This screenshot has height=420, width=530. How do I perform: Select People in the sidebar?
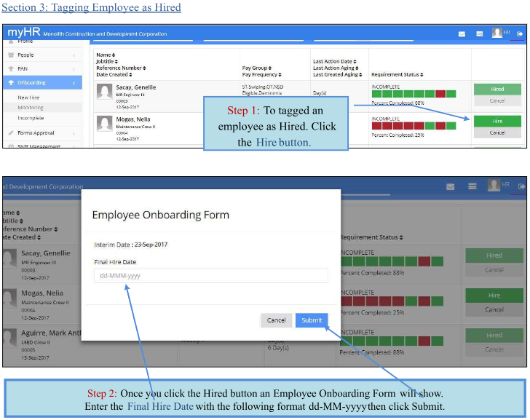click(25, 55)
